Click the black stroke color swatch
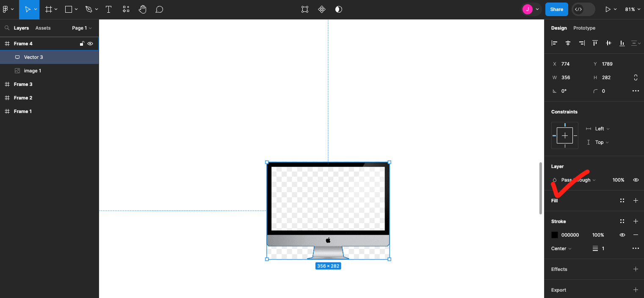 [x=555, y=235]
